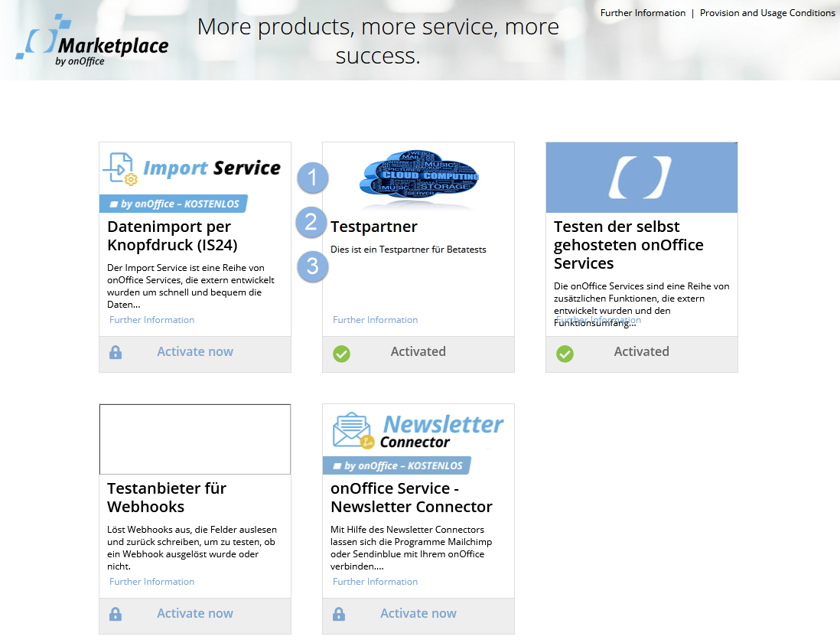The height and width of the screenshot is (643, 840).
Task: Click Activate now for Datenimport per Knopfdruck
Action: click(x=195, y=351)
